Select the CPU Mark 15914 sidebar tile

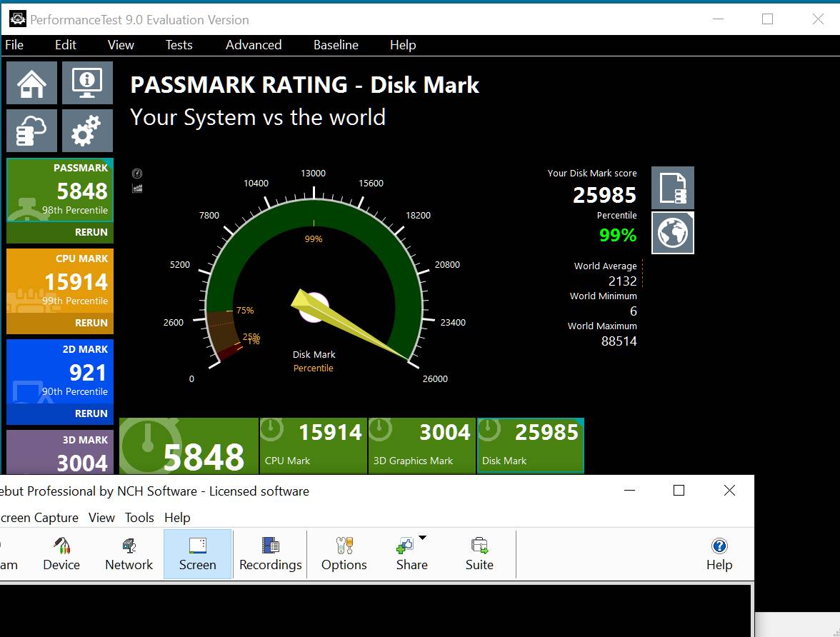click(x=60, y=281)
